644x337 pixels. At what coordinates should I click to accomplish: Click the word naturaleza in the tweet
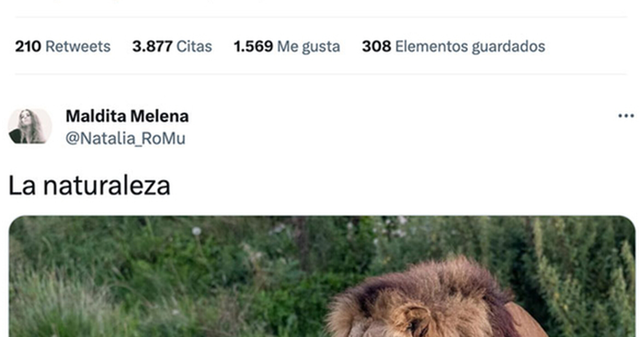(x=107, y=186)
